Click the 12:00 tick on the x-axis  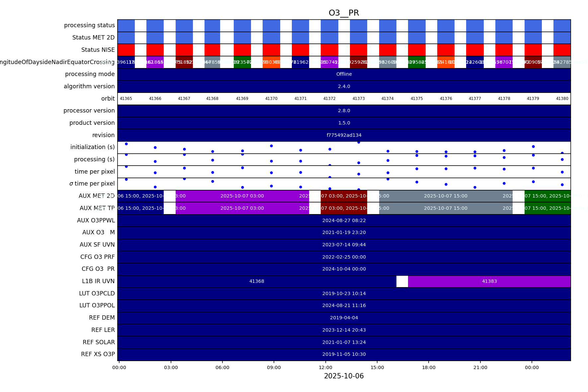[325, 367]
